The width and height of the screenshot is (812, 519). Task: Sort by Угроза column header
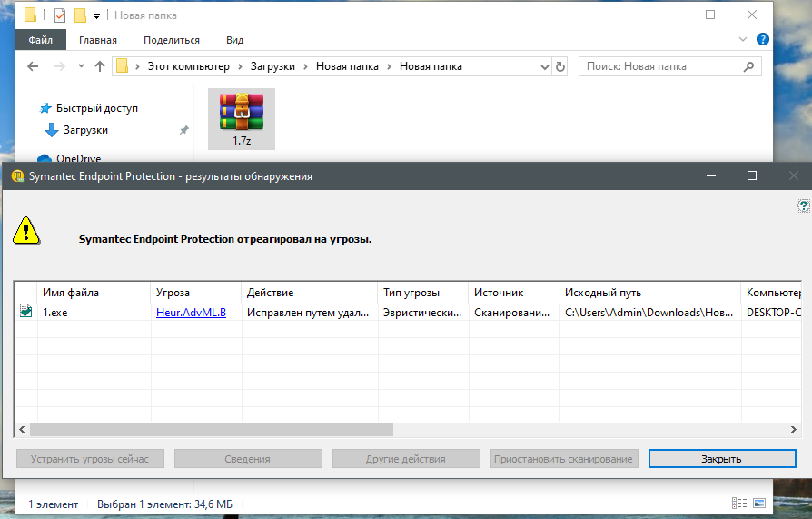click(x=196, y=293)
